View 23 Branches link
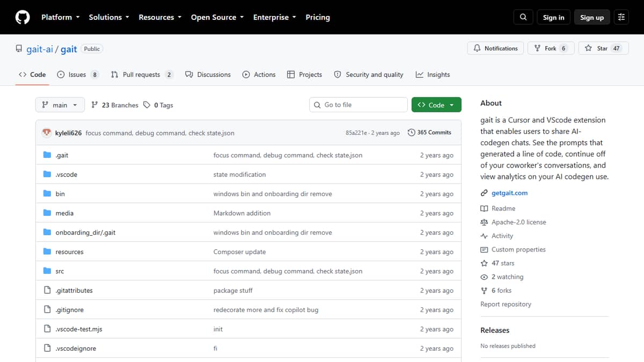The height and width of the screenshot is (362, 644). (x=115, y=105)
